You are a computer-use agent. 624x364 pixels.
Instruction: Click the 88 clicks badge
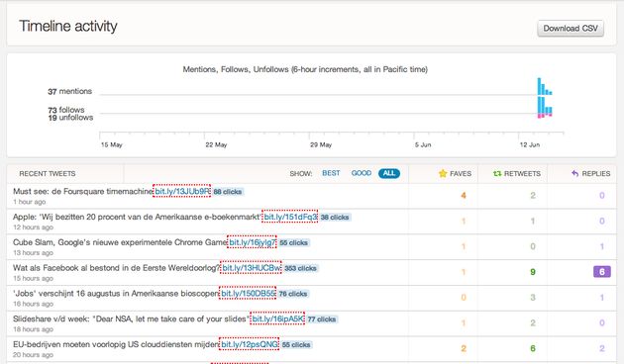pos(228,192)
